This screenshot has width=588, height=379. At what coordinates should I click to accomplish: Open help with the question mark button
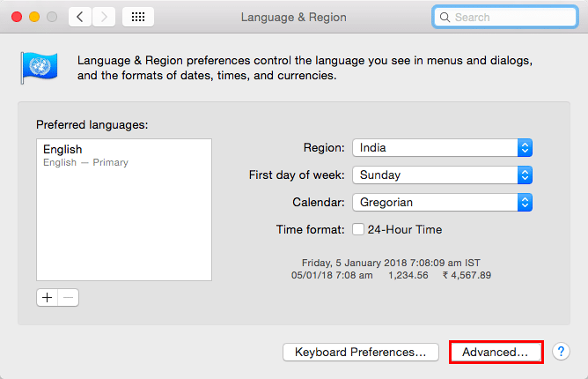click(x=561, y=352)
